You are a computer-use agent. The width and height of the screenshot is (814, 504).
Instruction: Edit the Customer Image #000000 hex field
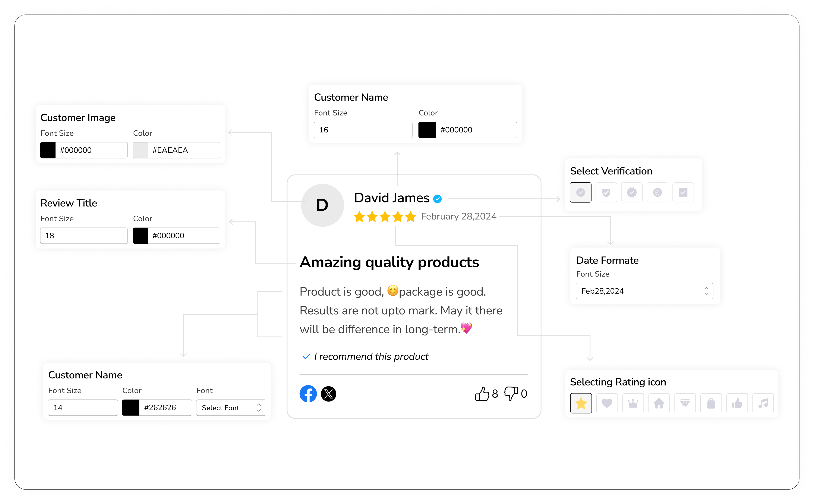click(x=91, y=150)
